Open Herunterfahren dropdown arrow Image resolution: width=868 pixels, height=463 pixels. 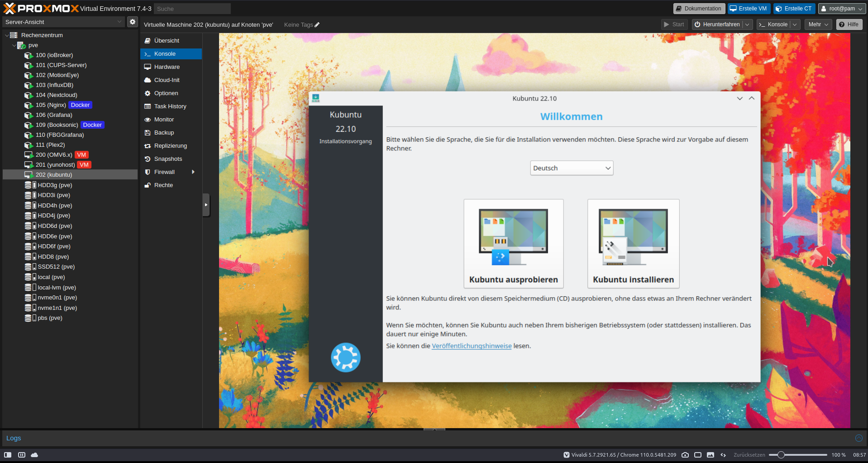(747, 24)
